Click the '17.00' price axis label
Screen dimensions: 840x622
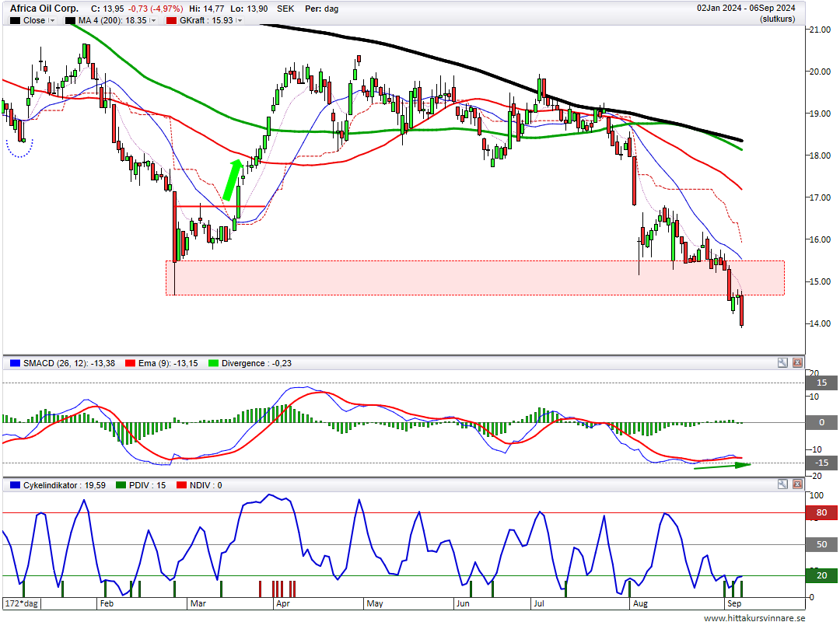[820, 197]
